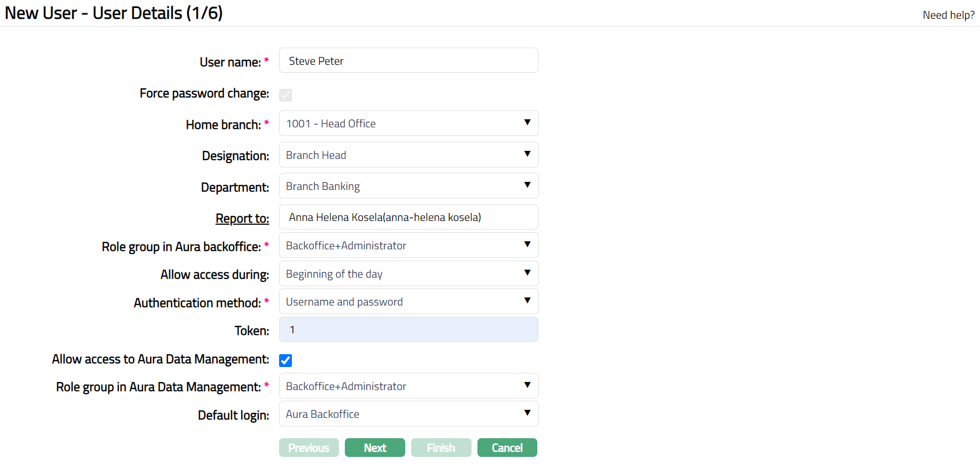Open Role group in Aura backoffice dropdown
Screen dimensions: 980x466
pos(408,246)
